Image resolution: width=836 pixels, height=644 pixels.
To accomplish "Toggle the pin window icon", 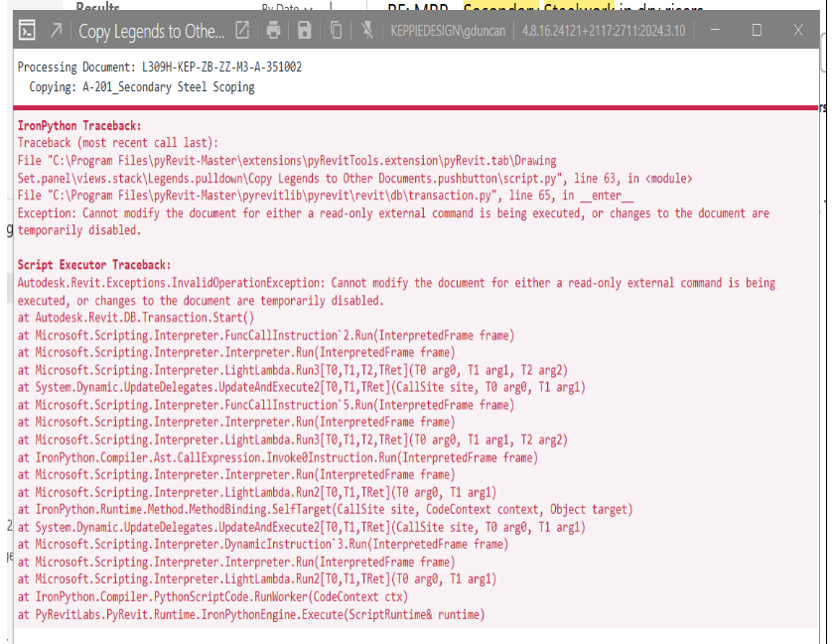I will pos(366,31).
